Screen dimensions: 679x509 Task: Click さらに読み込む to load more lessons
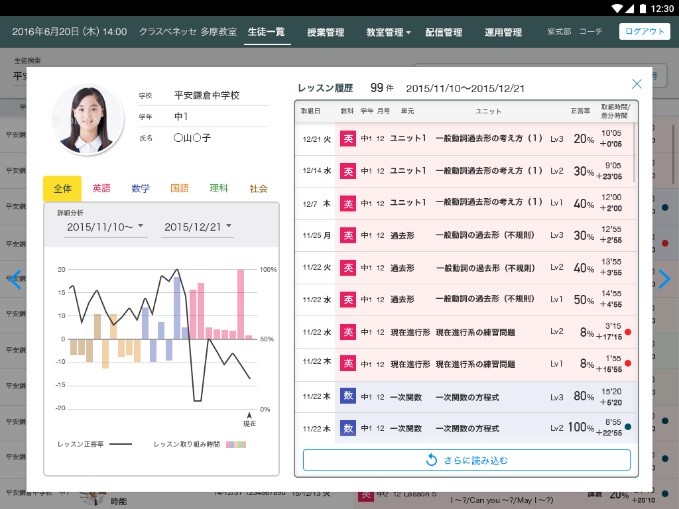467,460
